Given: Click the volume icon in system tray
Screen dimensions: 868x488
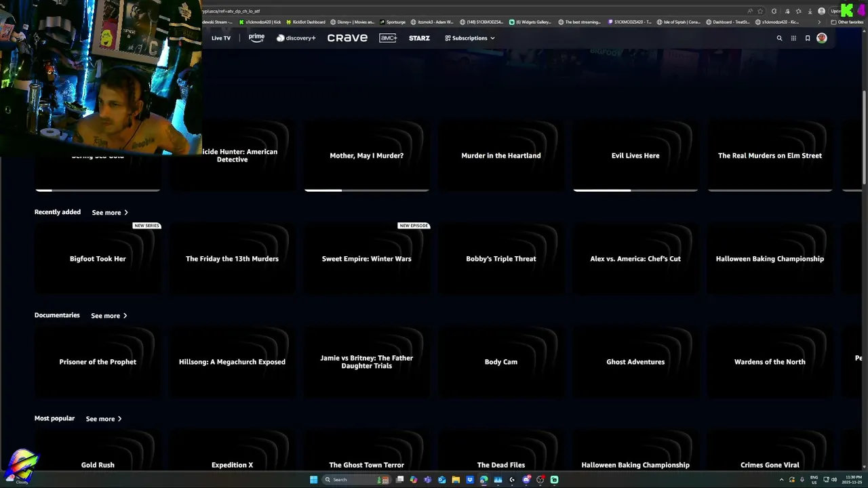Looking at the screenshot, I should click(x=833, y=479).
